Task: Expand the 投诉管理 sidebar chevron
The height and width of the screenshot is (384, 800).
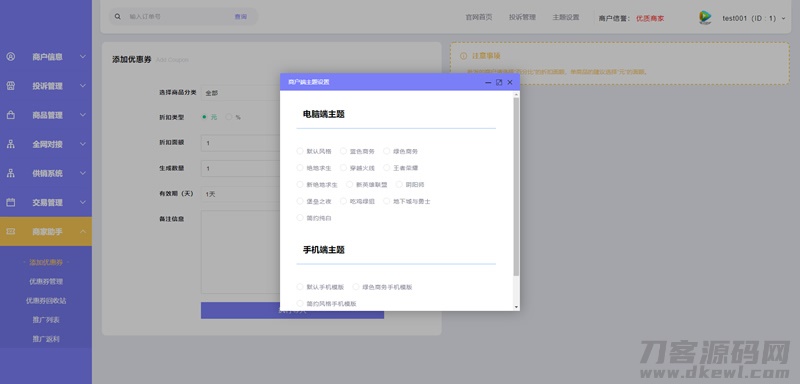Action: [83, 86]
